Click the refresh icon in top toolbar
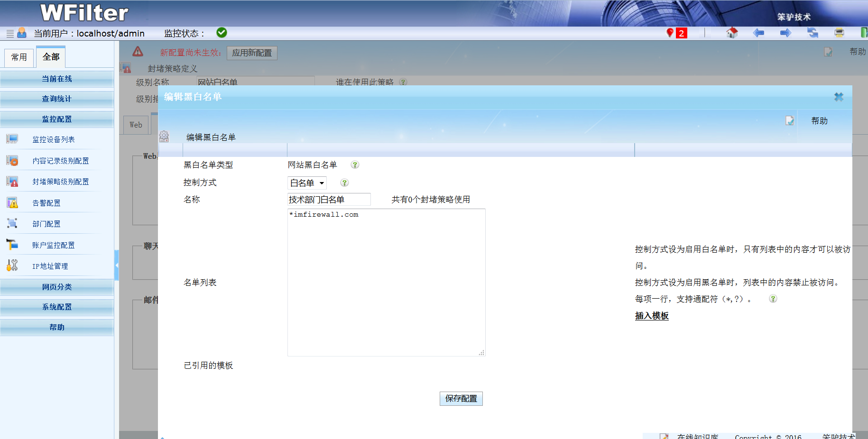 pyautogui.click(x=813, y=33)
